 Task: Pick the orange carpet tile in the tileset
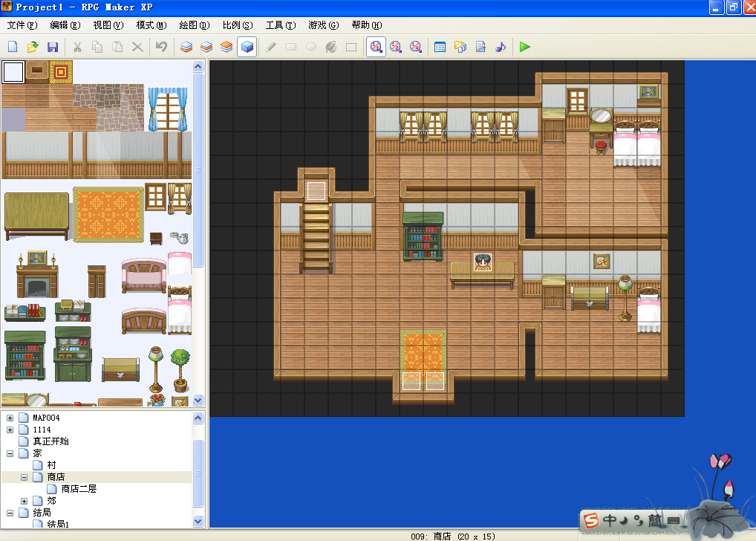tap(108, 215)
